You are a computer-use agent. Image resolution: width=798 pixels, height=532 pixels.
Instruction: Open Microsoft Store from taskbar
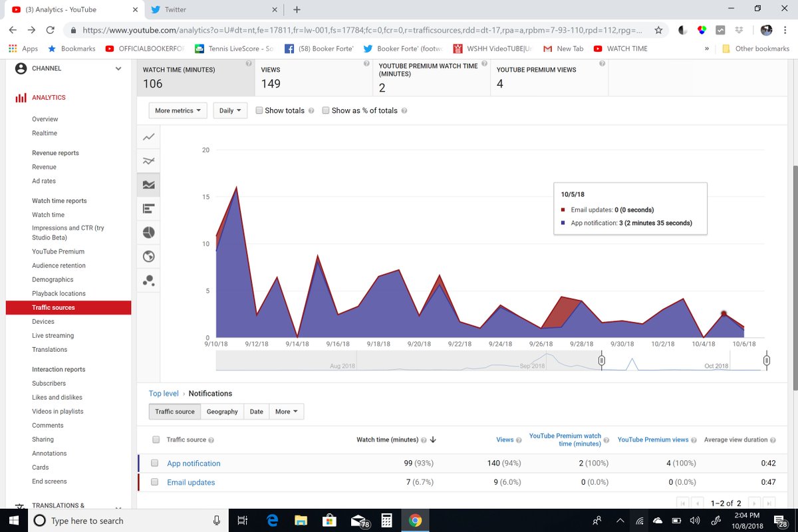[x=329, y=520]
